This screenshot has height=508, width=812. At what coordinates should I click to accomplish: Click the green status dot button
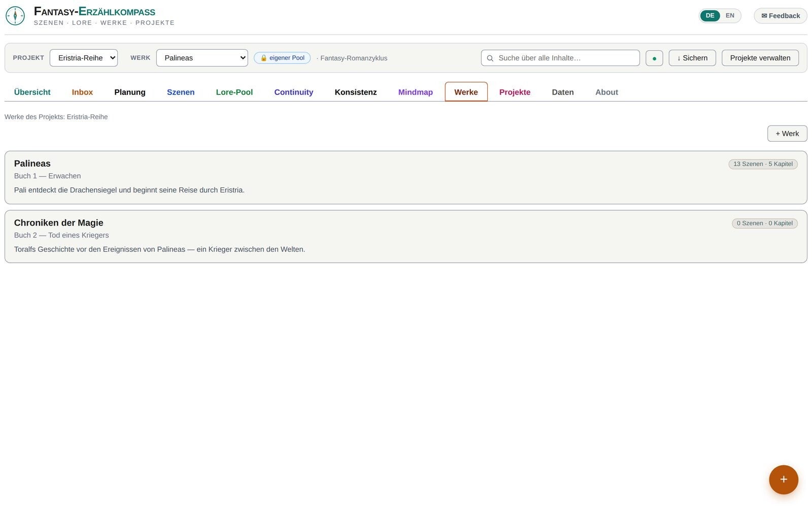coord(654,58)
